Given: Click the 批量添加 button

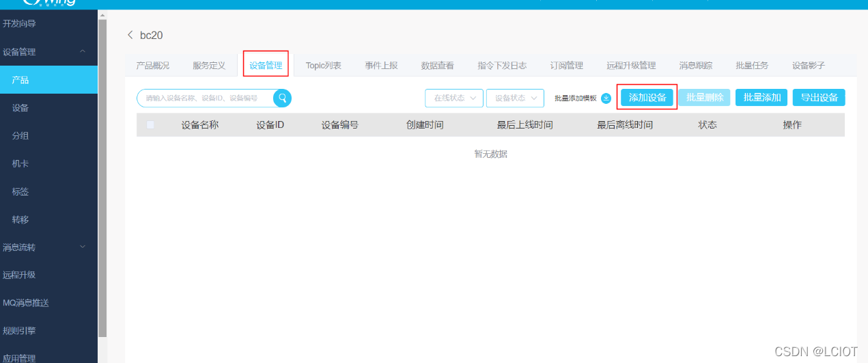Looking at the screenshot, I should pos(762,98).
